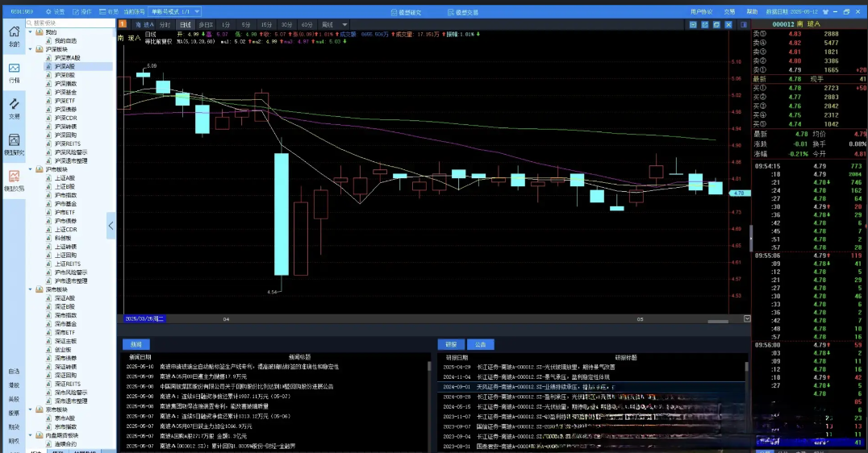Open the 周线 period dropdown arrow

pos(345,25)
